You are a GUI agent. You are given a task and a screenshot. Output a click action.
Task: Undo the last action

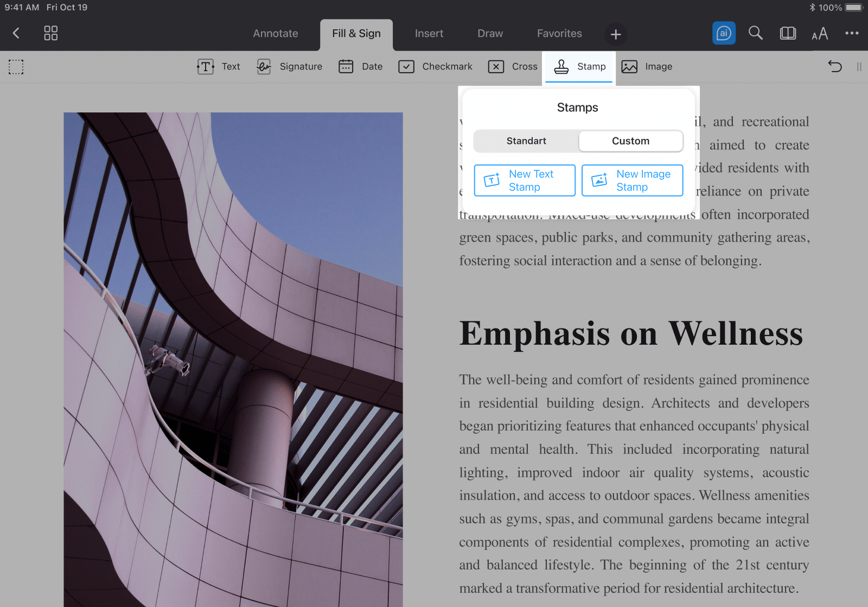835,66
